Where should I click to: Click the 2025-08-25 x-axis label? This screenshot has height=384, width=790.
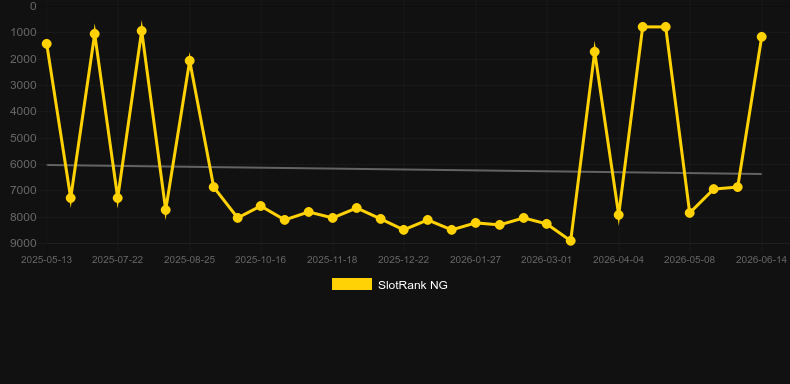tap(189, 260)
